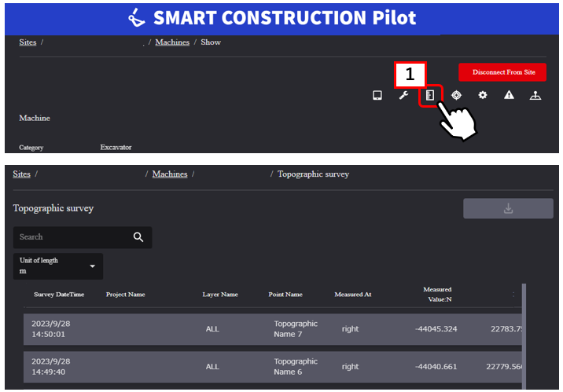The width and height of the screenshot is (563, 392).
Task: Open the tablet device icon
Action: click(377, 95)
